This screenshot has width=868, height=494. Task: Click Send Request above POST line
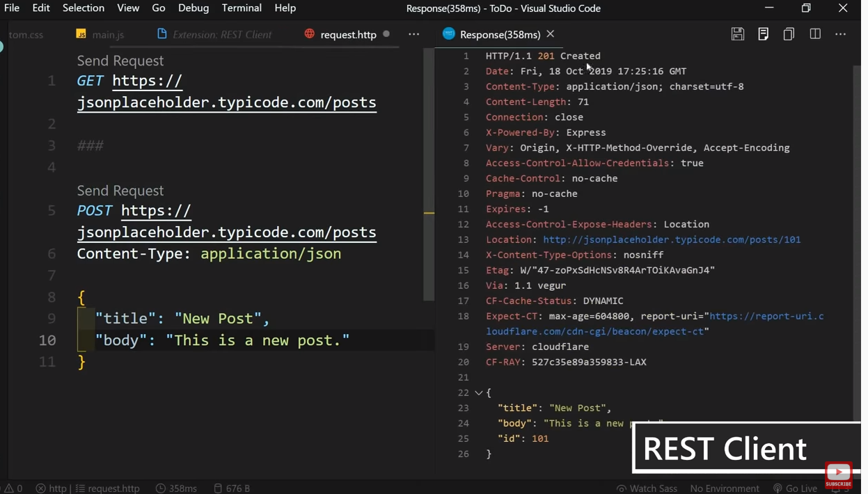coord(120,191)
